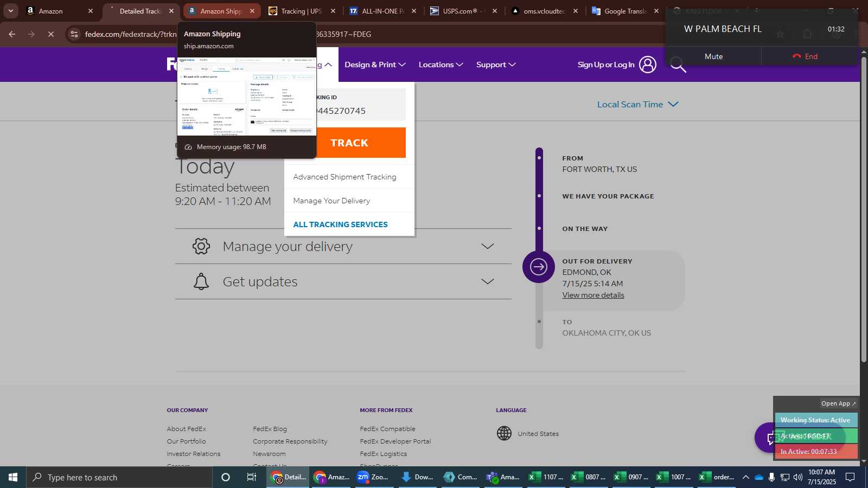Viewport: 868px width, 488px height.
Task: Click the Cortana circle icon in taskbar
Action: click(226, 477)
